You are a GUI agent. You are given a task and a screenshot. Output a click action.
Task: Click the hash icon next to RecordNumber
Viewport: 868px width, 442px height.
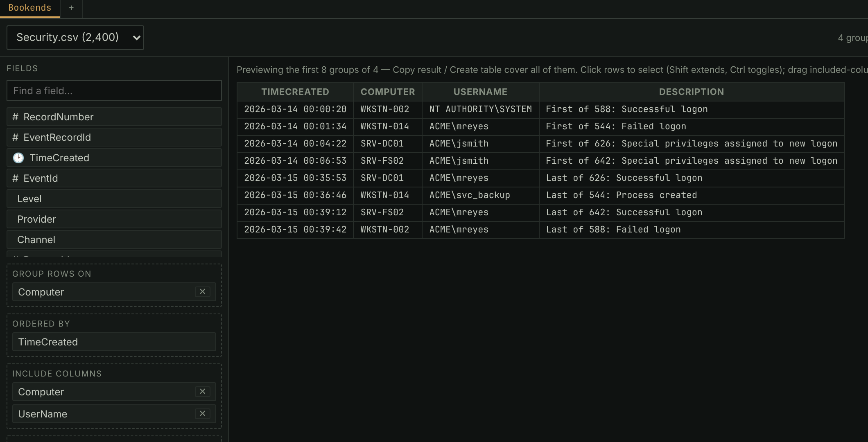(16, 117)
